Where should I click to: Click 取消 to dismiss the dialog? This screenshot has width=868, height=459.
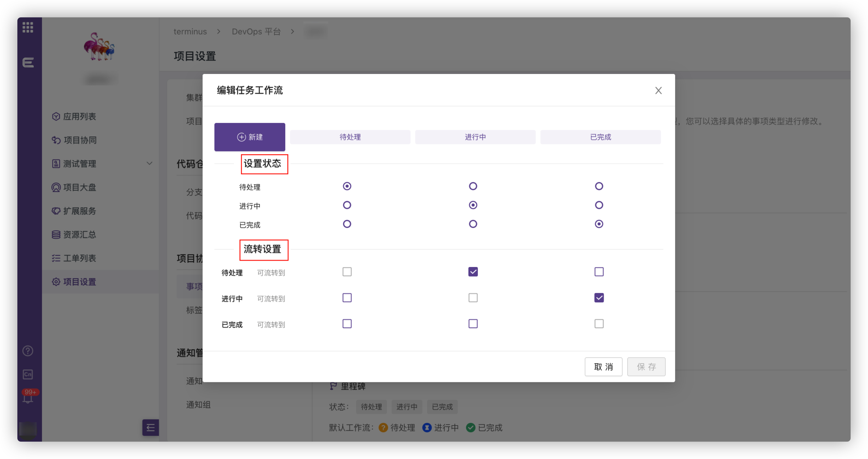click(604, 367)
